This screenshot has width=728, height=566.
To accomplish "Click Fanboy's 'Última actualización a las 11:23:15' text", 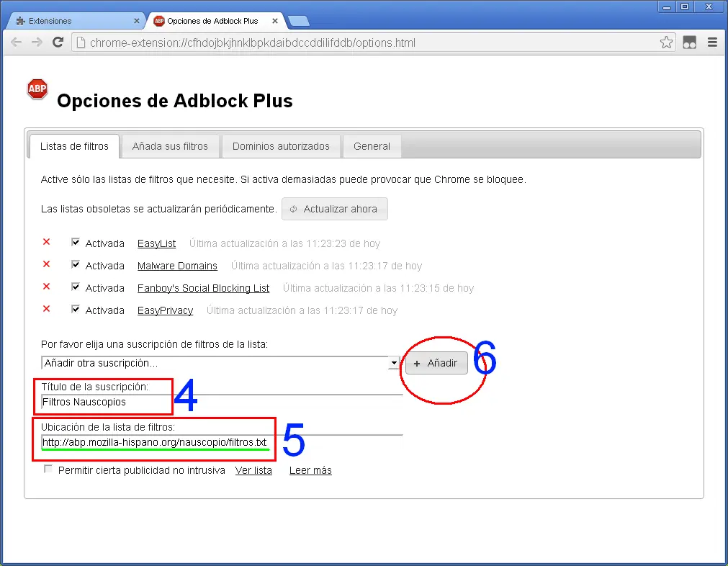I will [378, 288].
